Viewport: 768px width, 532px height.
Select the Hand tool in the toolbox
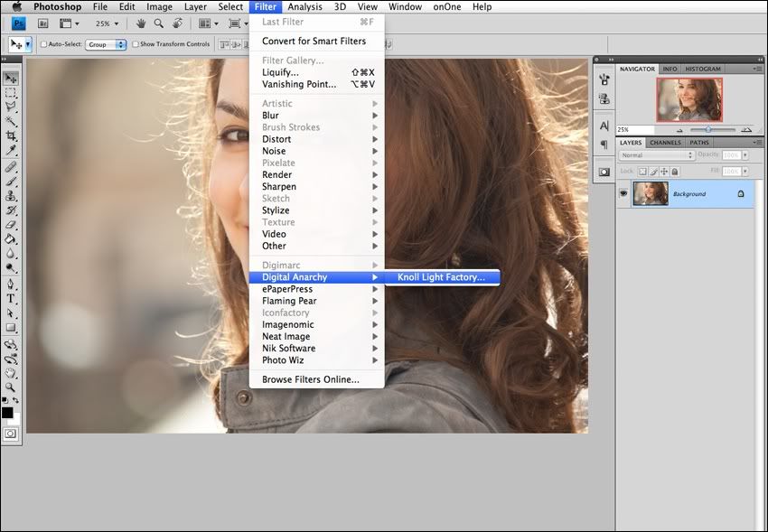tap(11, 373)
